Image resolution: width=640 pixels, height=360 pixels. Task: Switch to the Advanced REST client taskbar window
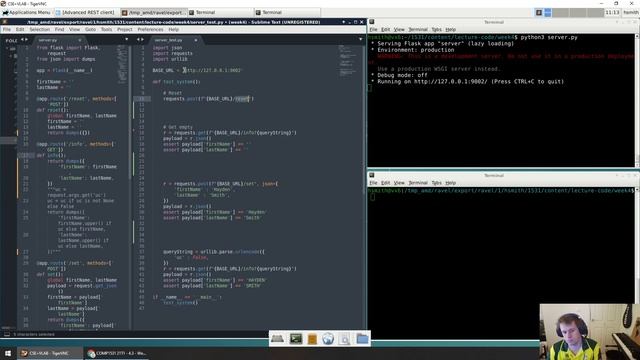click(x=85, y=13)
